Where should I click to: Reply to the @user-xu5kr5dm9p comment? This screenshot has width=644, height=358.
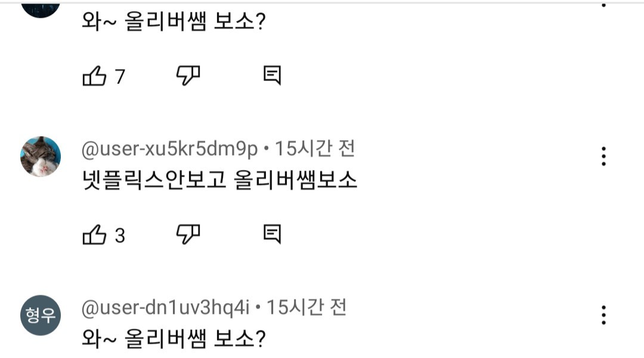tap(272, 234)
